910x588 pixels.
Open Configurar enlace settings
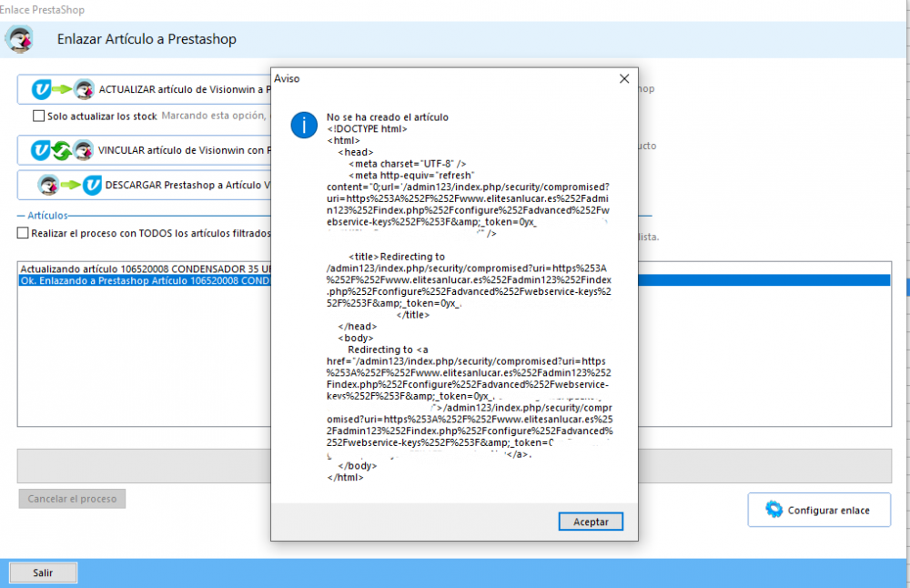(819, 511)
